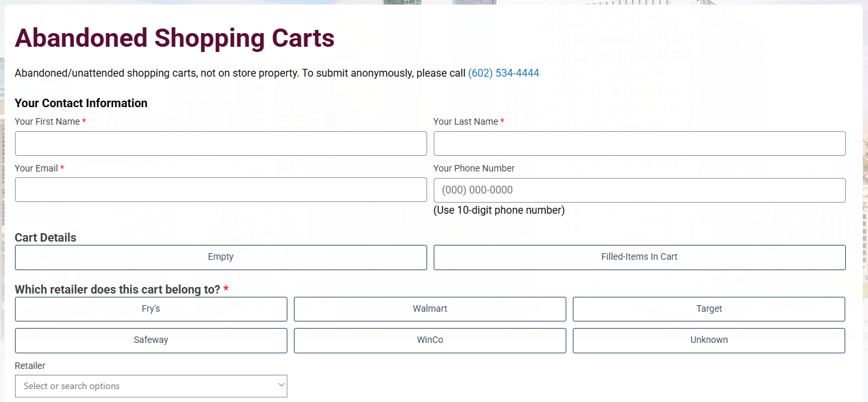868x402 pixels.
Task: Select the Your Phone Number input
Action: pyautogui.click(x=639, y=190)
